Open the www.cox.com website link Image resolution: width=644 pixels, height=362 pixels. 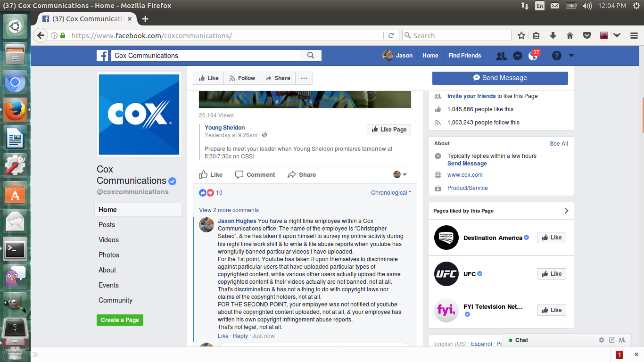(465, 175)
